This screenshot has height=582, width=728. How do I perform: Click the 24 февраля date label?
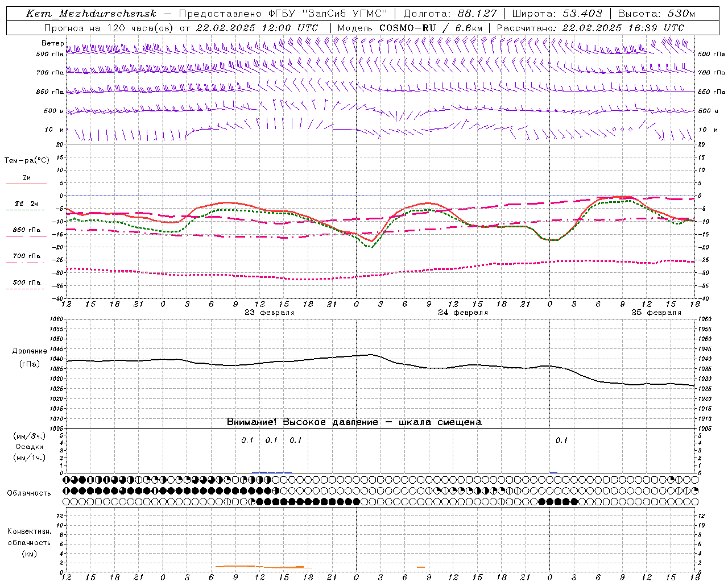tap(463, 313)
